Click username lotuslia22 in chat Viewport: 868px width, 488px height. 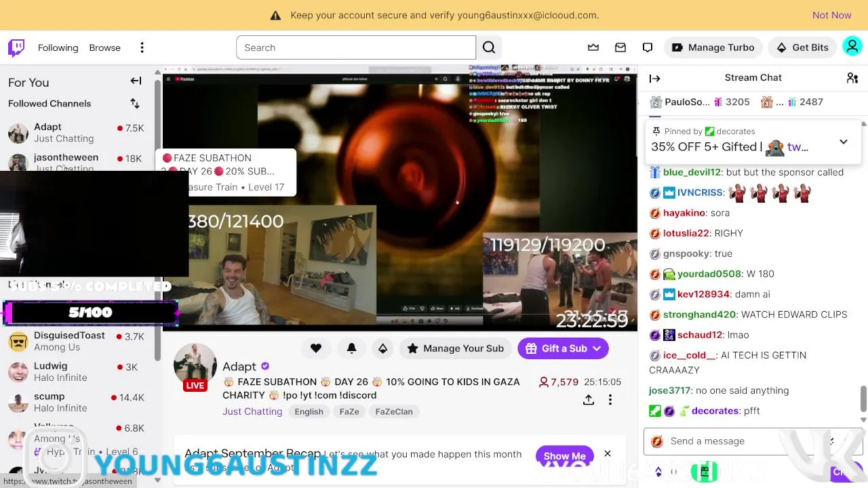(x=686, y=233)
